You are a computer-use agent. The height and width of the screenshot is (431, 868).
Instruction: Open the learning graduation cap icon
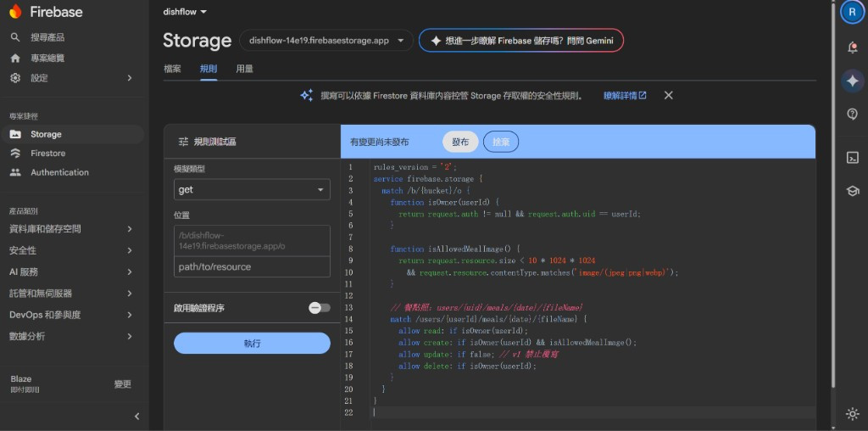coord(853,191)
